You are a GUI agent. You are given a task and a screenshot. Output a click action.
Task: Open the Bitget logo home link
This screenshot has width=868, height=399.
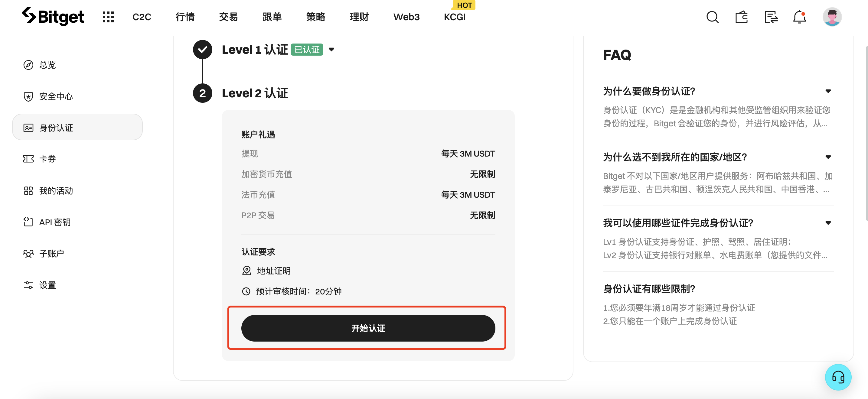53,17
